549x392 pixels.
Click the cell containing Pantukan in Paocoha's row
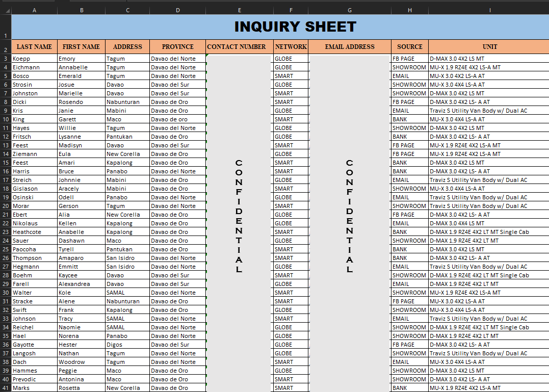(x=127, y=249)
